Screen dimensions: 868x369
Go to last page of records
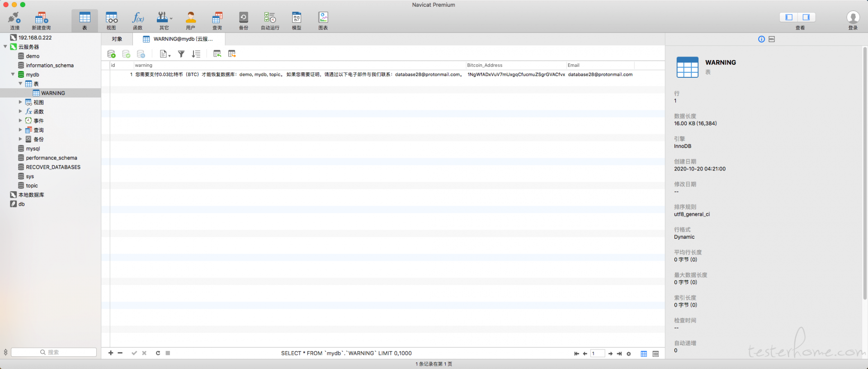coord(619,354)
